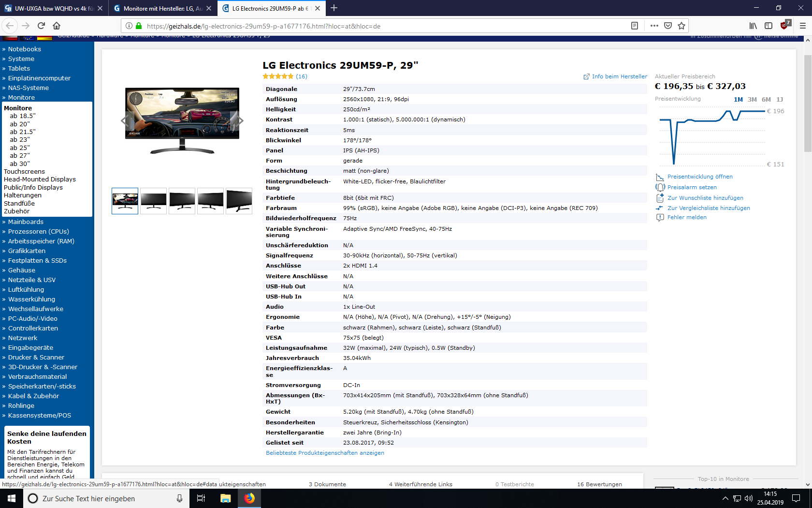Viewport: 812px width, 508px height.
Task: Open Windows Start menu
Action: click(12, 498)
